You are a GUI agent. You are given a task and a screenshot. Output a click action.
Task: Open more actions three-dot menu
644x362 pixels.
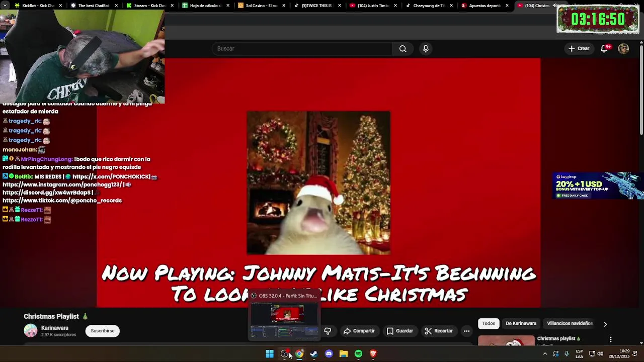point(467,331)
